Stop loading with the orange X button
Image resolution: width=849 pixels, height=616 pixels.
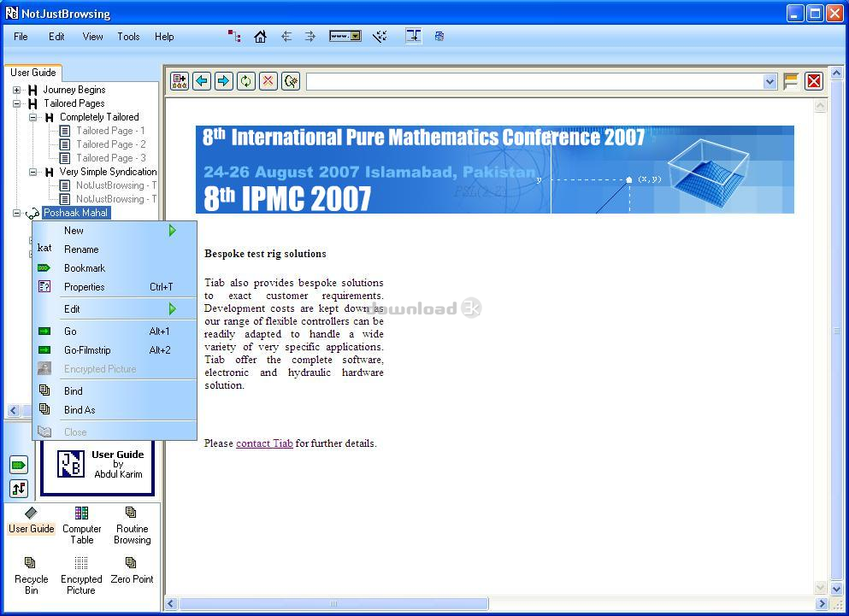tap(268, 81)
